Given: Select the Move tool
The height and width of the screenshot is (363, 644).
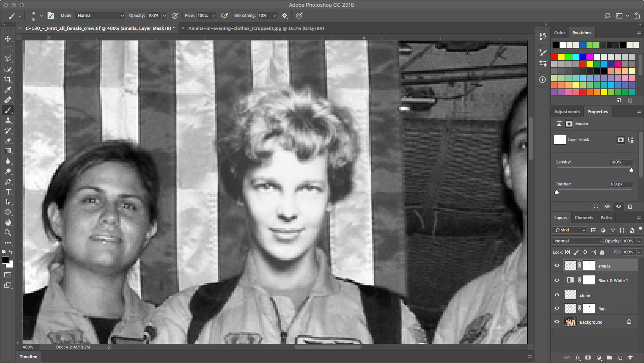Looking at the screenshot, I should [x=8, y=38].
